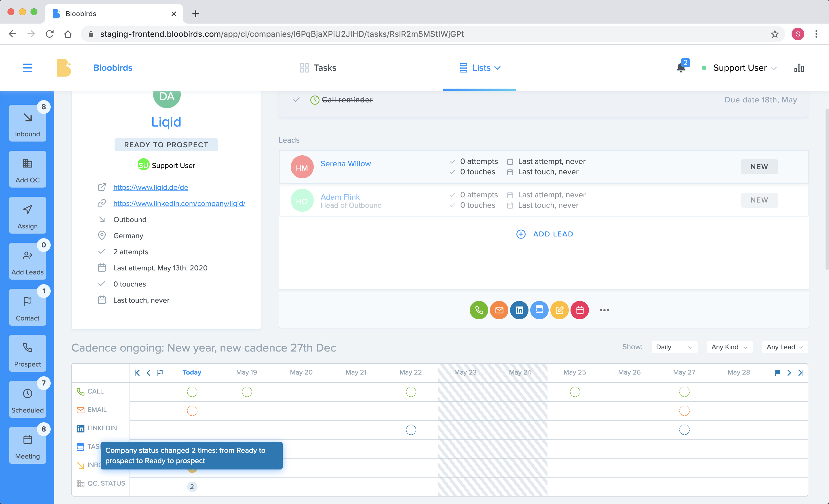Click the Bloobirds brand name link

(113, 68)
